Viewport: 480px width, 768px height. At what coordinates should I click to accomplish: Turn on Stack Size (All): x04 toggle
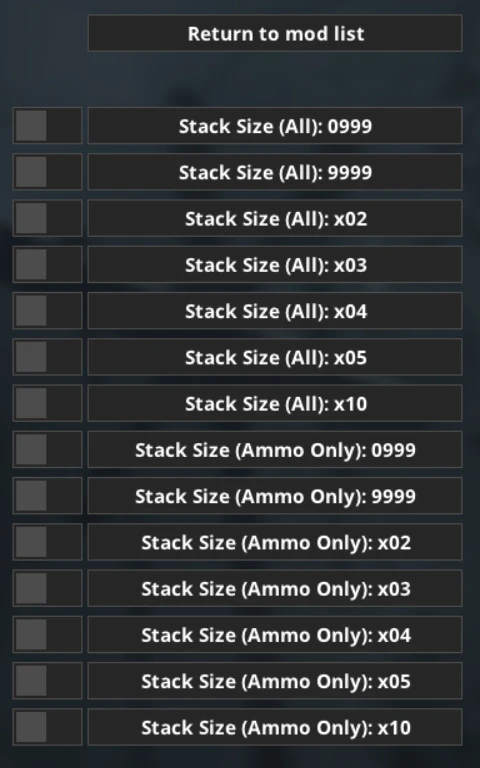(x=47, y=311)
